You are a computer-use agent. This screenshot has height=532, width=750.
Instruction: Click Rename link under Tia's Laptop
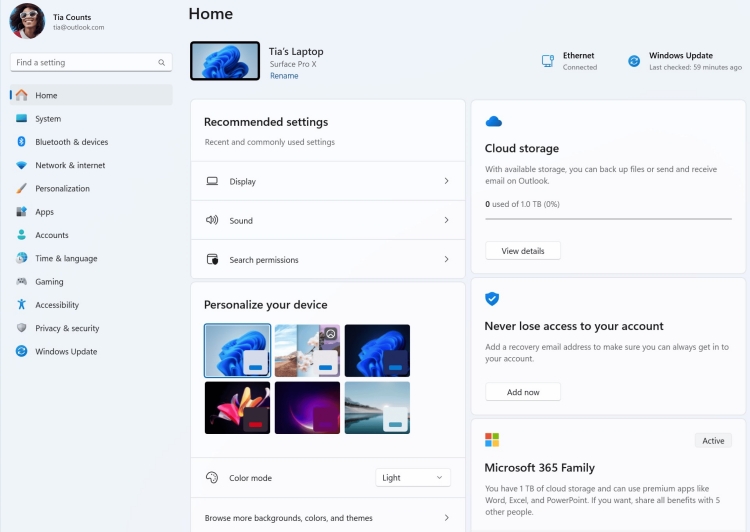tap(284, 76)
